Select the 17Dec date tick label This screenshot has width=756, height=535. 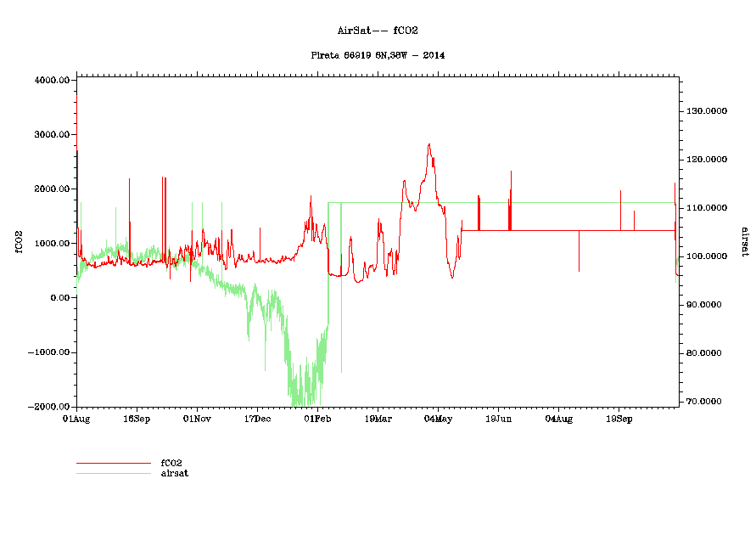pyautogui.click(x=257, y=419)
